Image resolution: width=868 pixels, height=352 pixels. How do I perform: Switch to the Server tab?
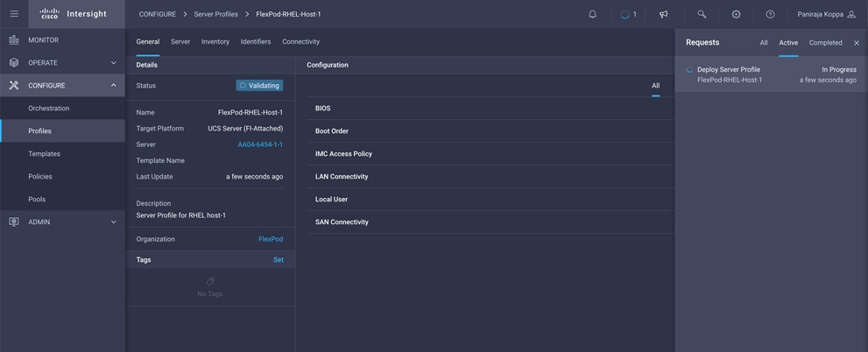(x=180, y=42)
